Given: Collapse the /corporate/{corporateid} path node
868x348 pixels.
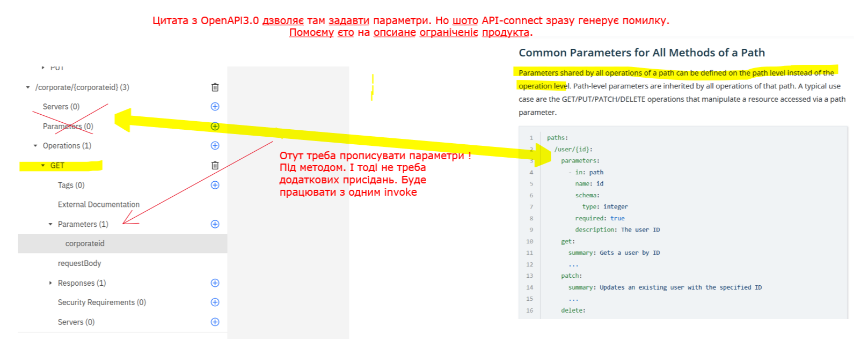Looking at the screenshot, I should [28, 87].
